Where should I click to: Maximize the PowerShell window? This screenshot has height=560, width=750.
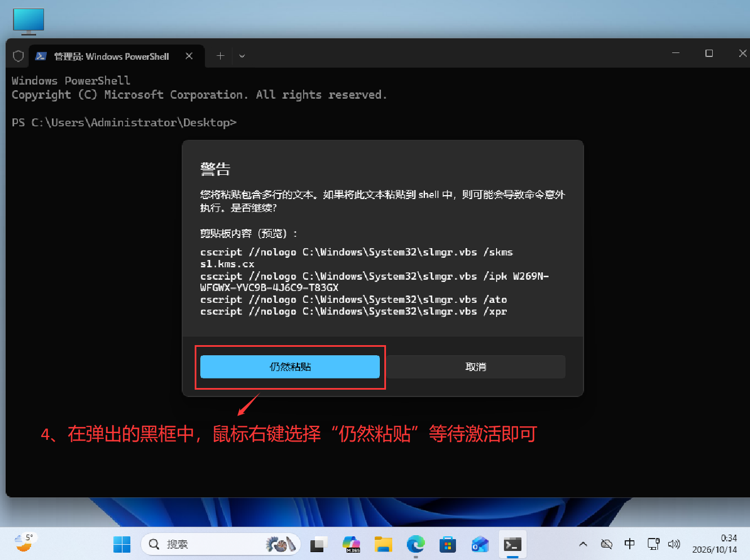coord(709,53)
